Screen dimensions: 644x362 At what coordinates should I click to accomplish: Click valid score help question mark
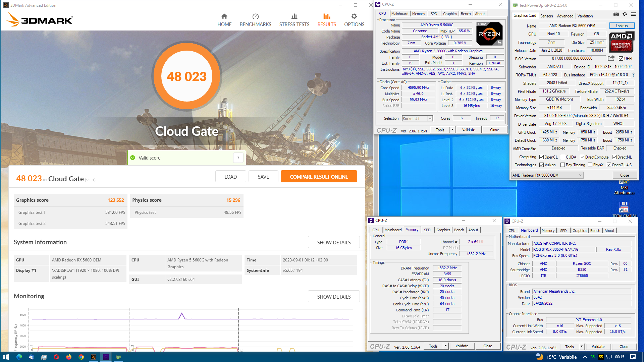coord(238,158)
